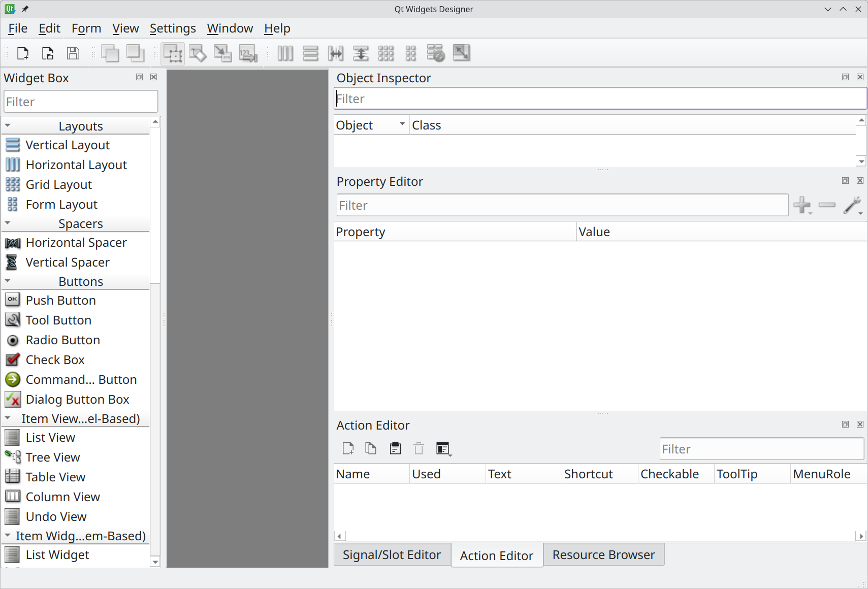Select Command Link Button widget

(75, 380)
